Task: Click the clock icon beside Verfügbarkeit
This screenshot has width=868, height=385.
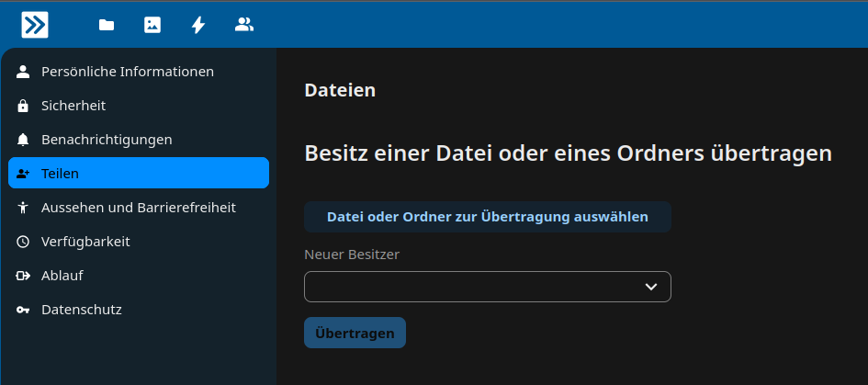Action: pyautogui.click(x=24, y=242)
